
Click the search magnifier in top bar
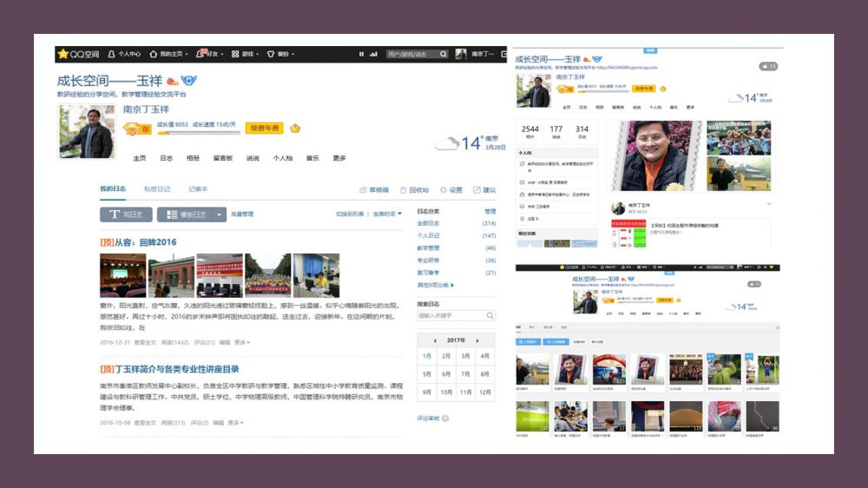coord(443,54)
